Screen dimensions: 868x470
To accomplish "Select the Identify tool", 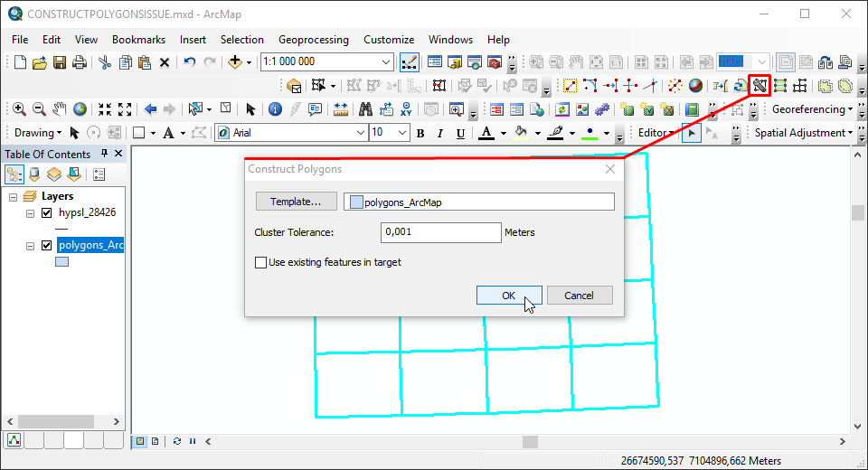I will click(275, 109).
